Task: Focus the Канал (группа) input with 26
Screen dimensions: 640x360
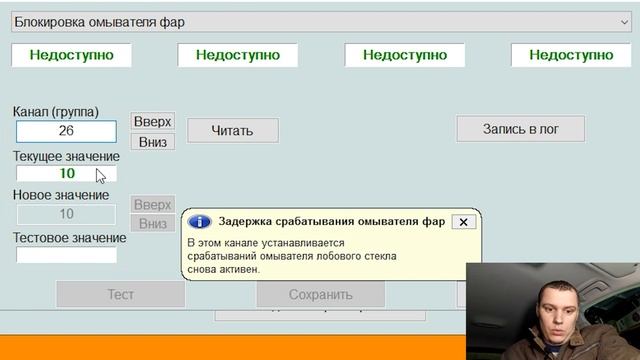Action: 66,131
